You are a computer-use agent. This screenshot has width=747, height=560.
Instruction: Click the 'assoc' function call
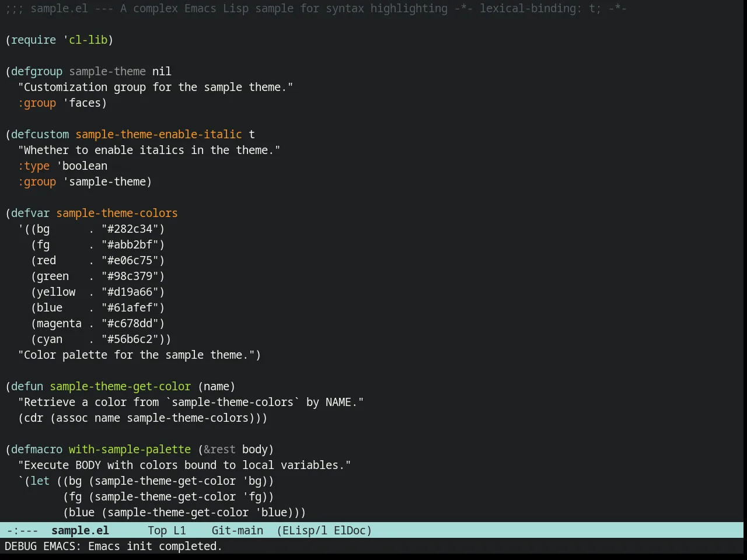tap(72, 418)
